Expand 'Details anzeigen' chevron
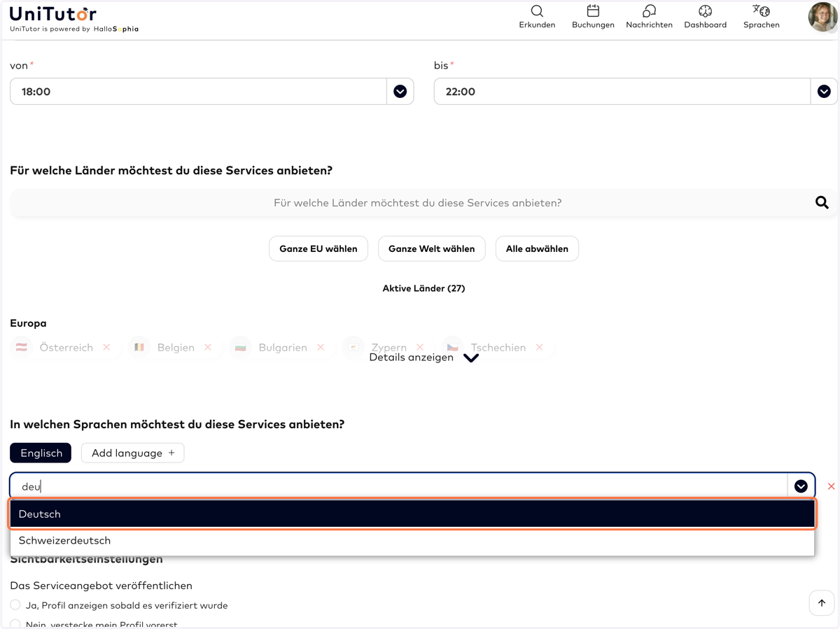The width and height of the screenshot is (840, 629). point(471,358)
